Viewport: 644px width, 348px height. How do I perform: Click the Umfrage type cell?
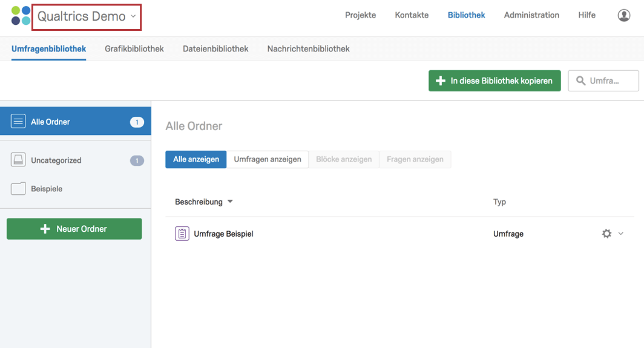click(x=508, y=234)
